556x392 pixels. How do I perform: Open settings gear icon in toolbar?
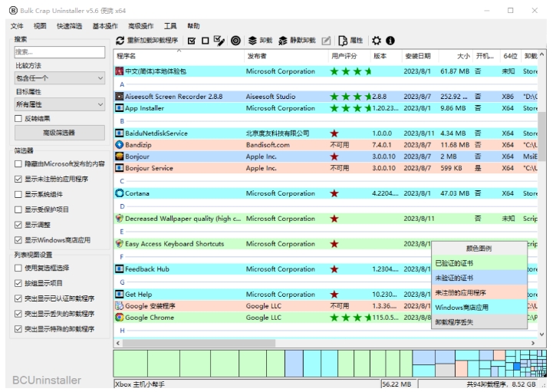pos(377,41)
